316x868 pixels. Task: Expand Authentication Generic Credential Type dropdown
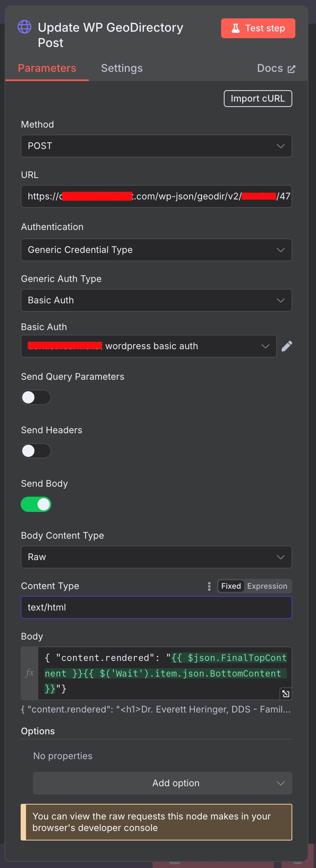pyautogui.click(x=156, y=250)
